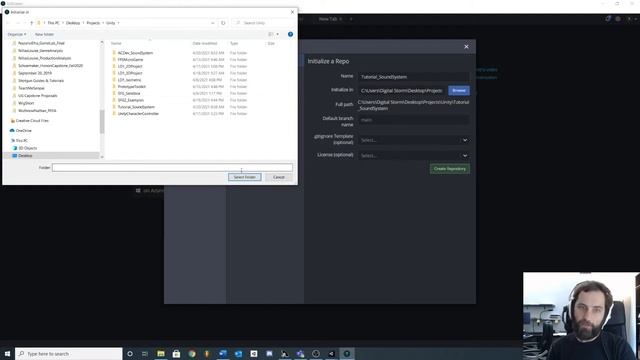Click the navigation pane scrollbar

click(102, 122)
